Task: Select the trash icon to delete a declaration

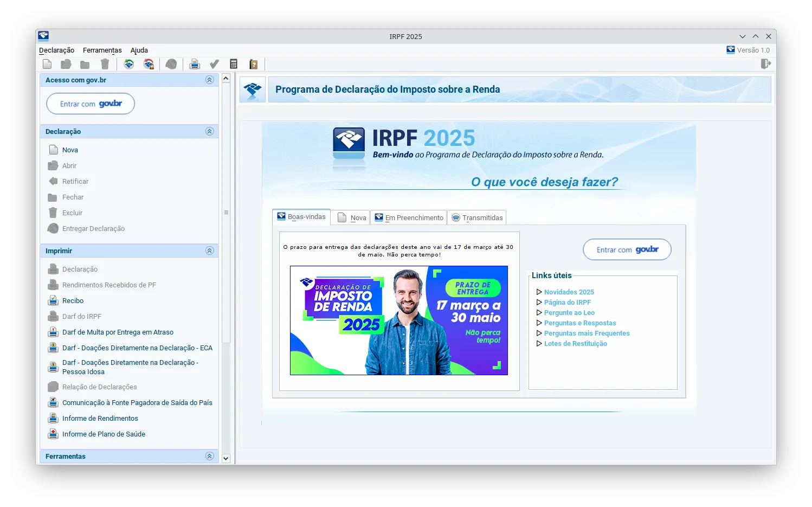Action: (x=105, y=63)
